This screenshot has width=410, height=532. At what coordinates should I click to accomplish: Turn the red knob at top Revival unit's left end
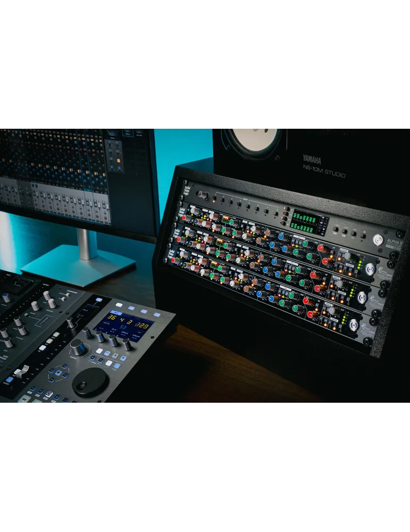184,218
